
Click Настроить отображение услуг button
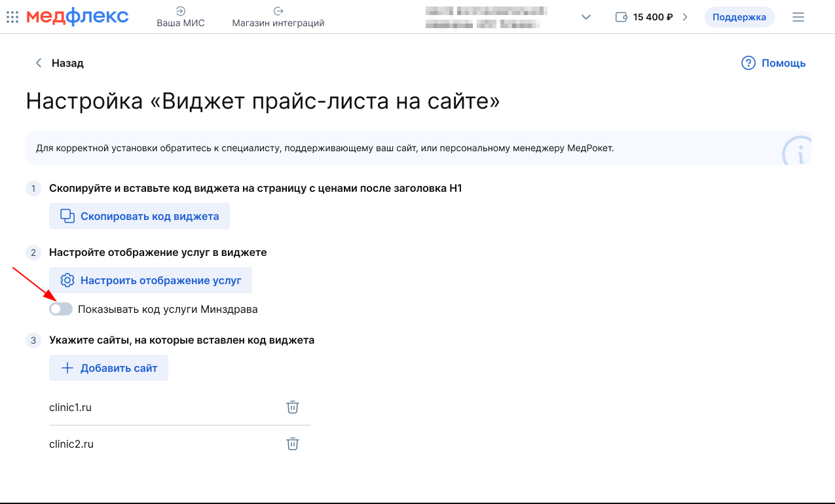coord(151,280)
